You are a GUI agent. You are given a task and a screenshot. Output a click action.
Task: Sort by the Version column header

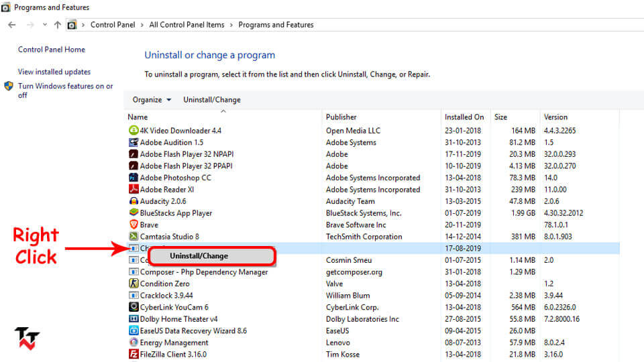(x=555, y=117)
